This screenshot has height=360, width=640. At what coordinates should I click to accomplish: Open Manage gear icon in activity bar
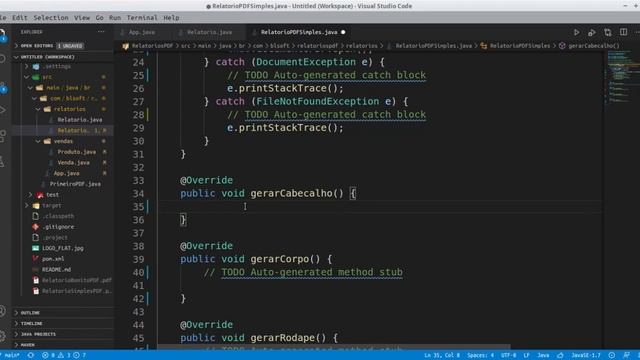pos(2,336)
